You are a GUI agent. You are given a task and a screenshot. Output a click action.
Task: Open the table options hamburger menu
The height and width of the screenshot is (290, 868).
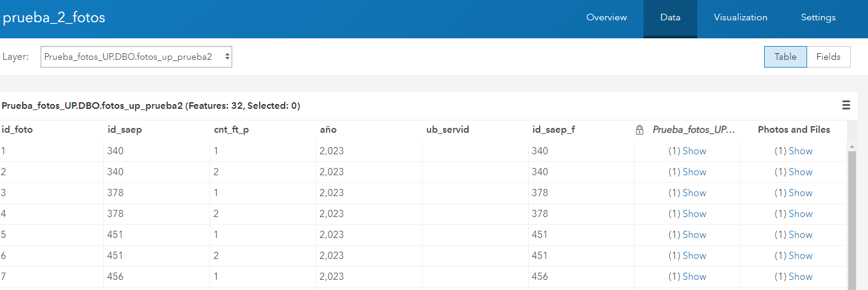846,106
